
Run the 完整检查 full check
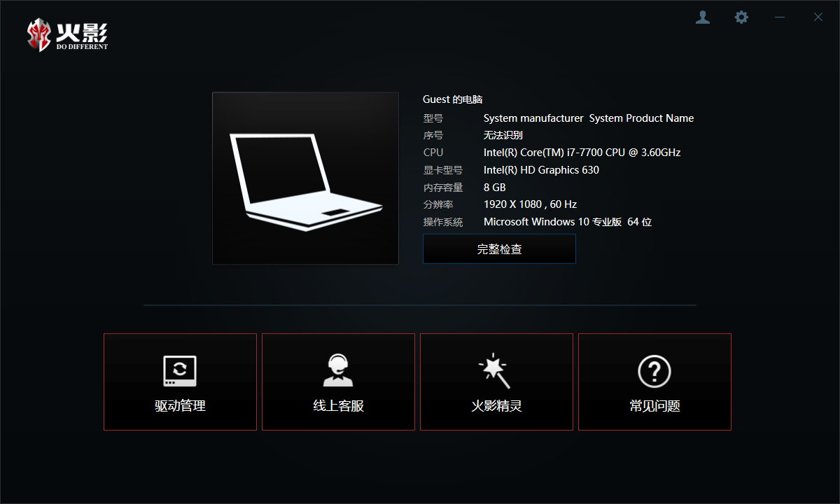pyautogui.click(x=499, y=248)
